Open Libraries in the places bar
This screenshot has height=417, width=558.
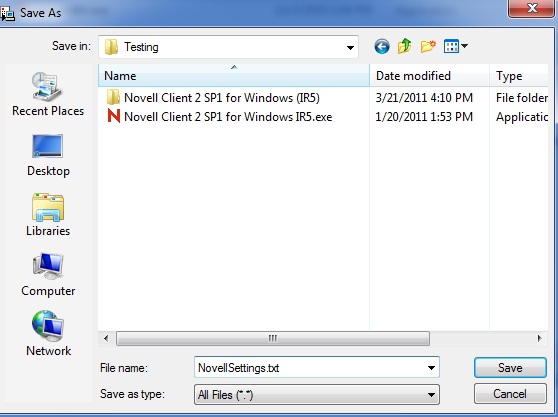tap(48, 215)
